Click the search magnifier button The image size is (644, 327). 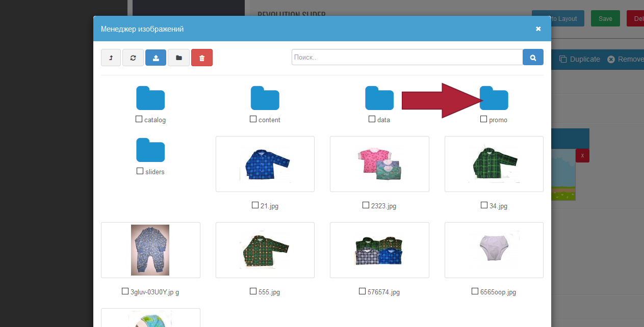533,57
